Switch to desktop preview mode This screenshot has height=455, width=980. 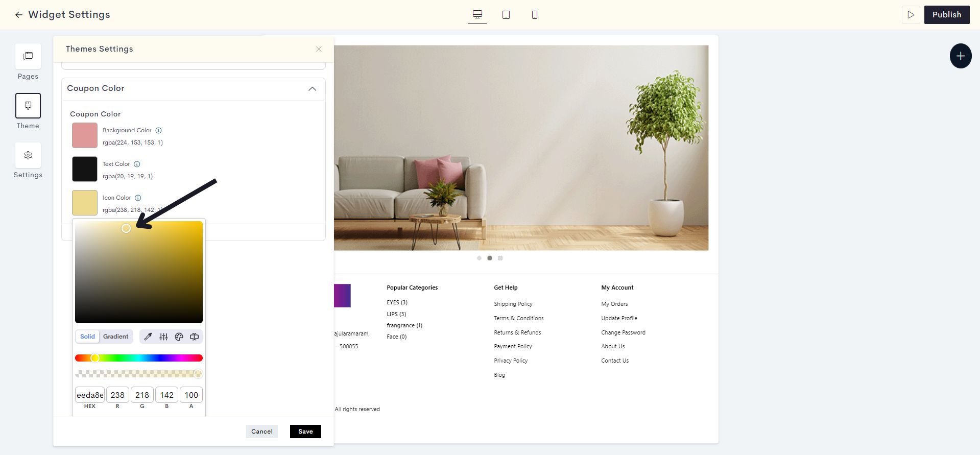coord(477,15)
